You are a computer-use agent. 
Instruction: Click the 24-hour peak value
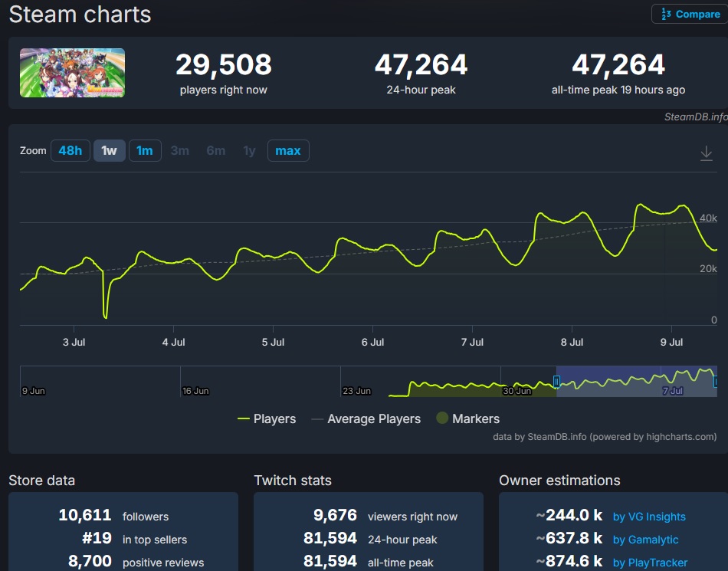tap(421, 64)
